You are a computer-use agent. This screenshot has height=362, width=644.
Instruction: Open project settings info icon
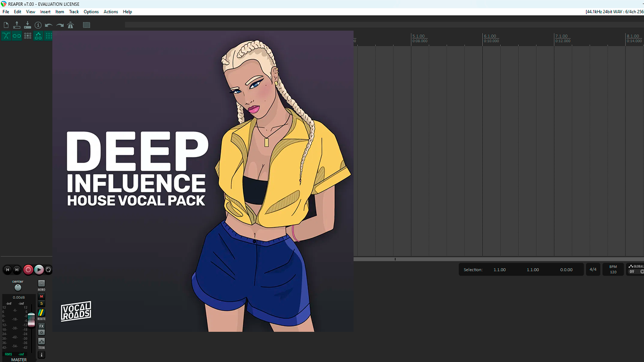(38, 25)
